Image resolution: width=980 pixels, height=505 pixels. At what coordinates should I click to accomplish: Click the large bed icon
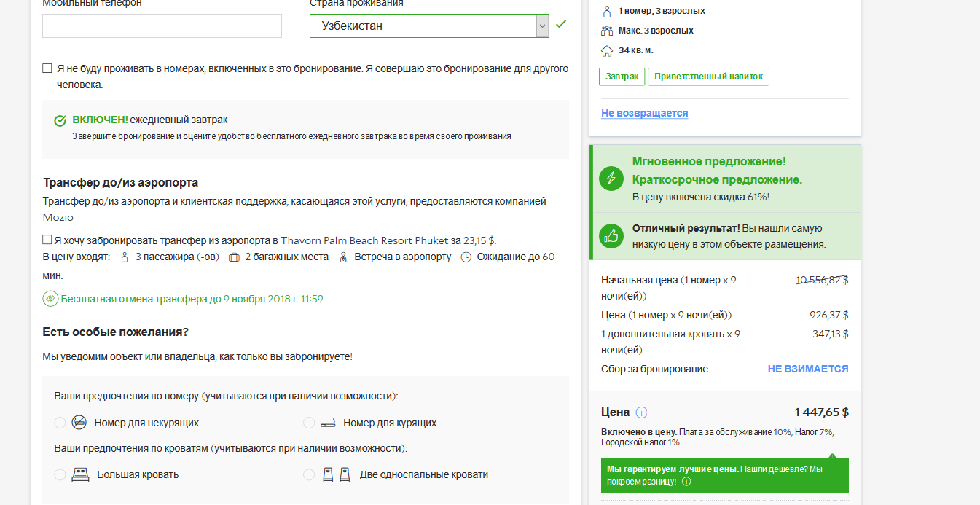click(80, 474)
